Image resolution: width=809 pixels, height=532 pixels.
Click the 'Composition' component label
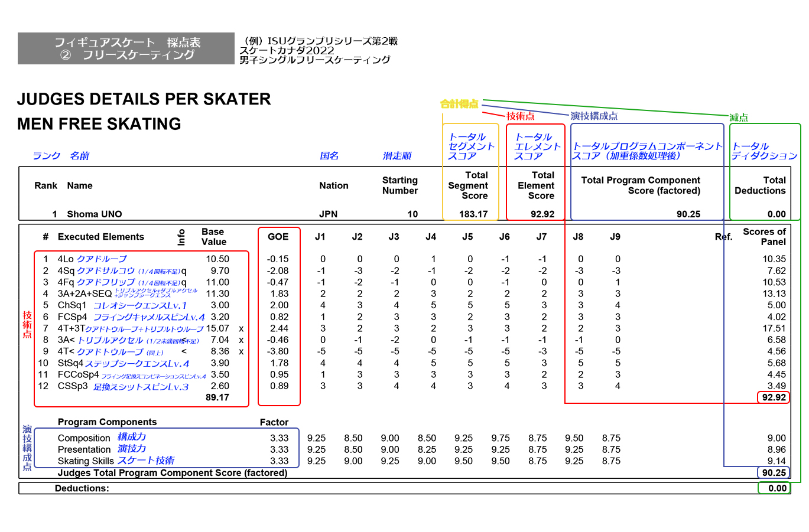tap(84, 438)
